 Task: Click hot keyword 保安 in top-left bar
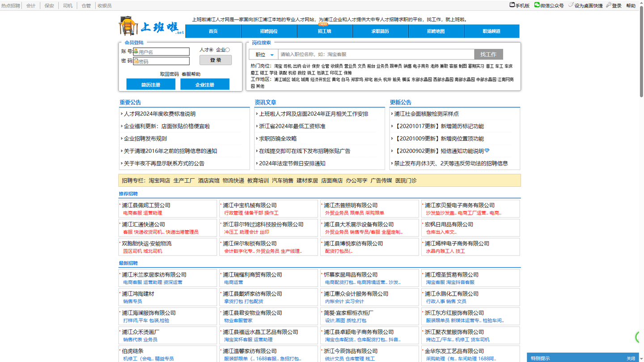[49, 6]
